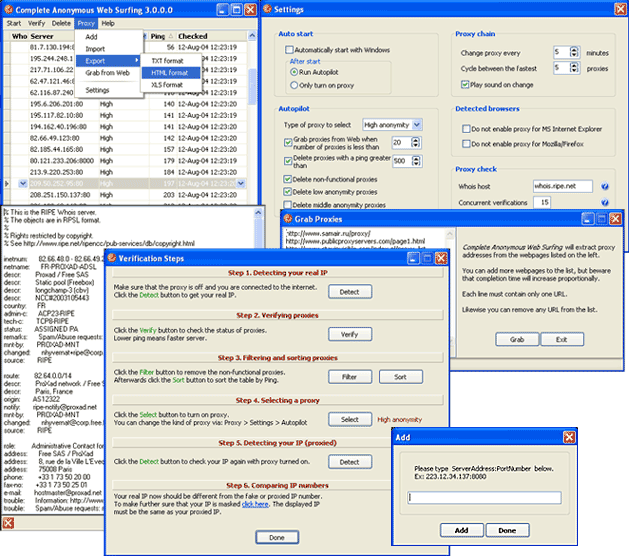The height and width of the screenshot is (556, 629).
Task: Click Exit button in Grab Proxies
Action: (x=562, y=339)
